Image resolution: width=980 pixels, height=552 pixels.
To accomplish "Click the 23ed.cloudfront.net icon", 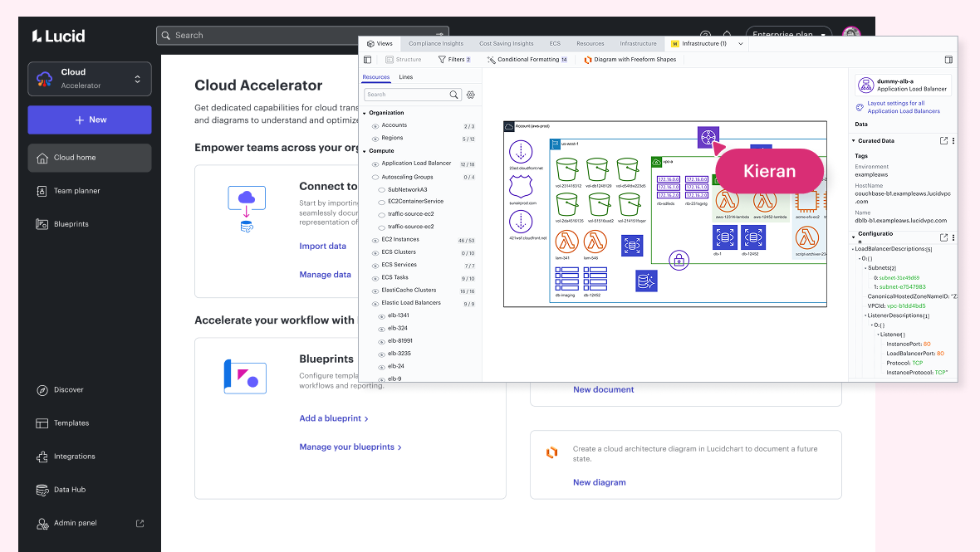I will [521, 152].
